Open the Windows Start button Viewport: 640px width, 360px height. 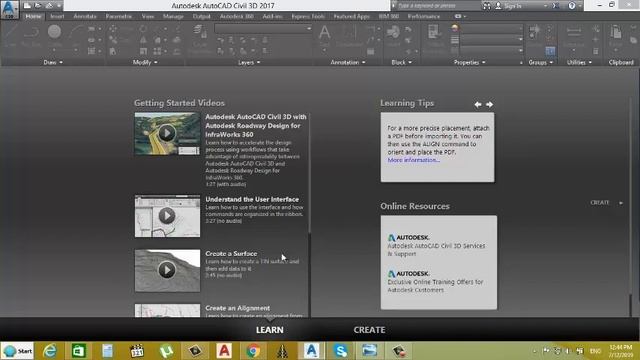coord(18,351)
